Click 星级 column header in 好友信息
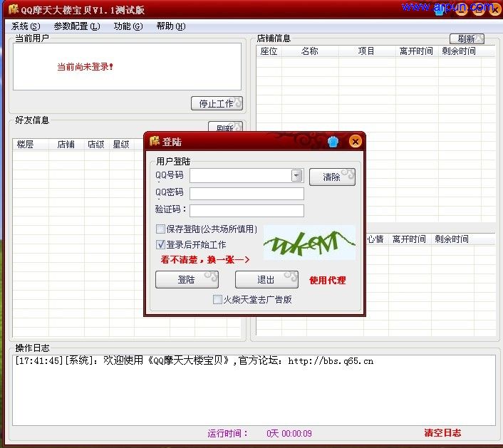 121,145
